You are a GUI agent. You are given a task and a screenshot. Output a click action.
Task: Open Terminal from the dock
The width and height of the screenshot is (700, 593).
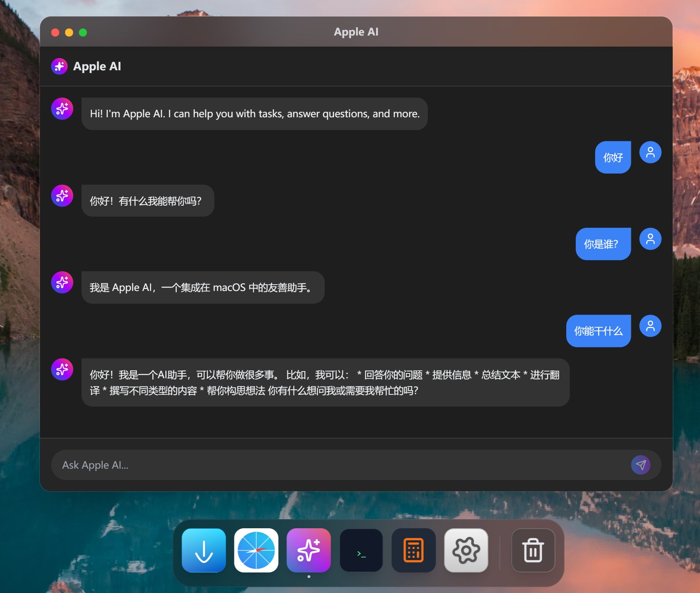click(x=361, y=550)
